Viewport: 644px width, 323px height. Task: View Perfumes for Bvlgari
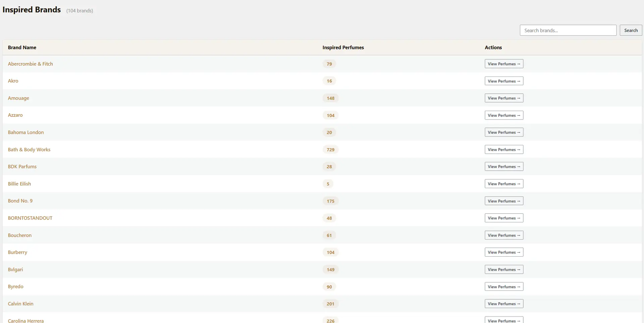click(x=504, y=269)
